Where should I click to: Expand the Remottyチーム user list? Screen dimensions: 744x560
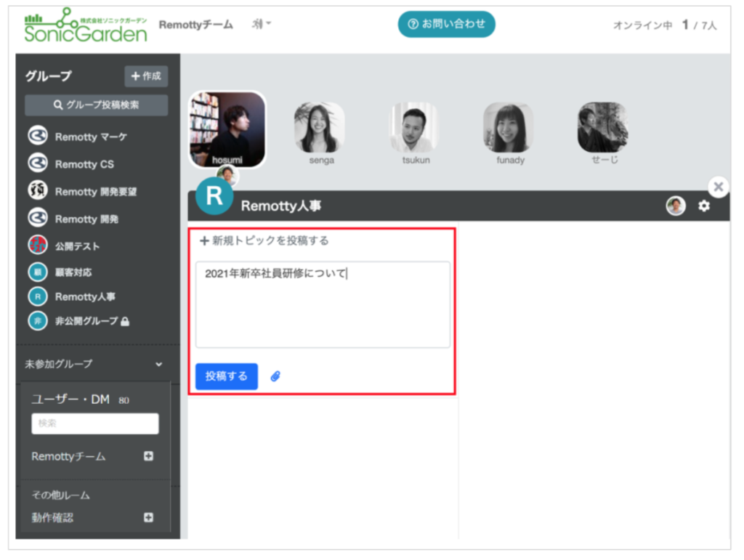tap(148, 456)
